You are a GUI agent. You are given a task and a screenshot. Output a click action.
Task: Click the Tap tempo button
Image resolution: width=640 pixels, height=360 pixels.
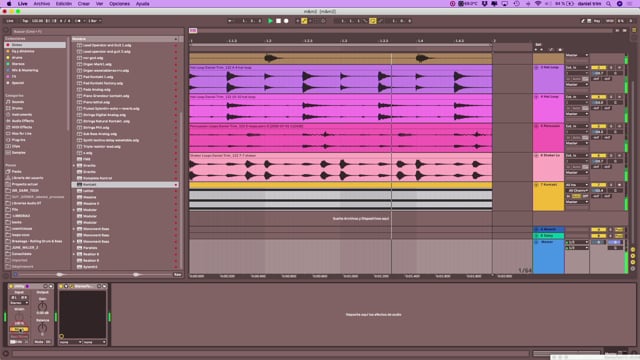pos(25,21)
